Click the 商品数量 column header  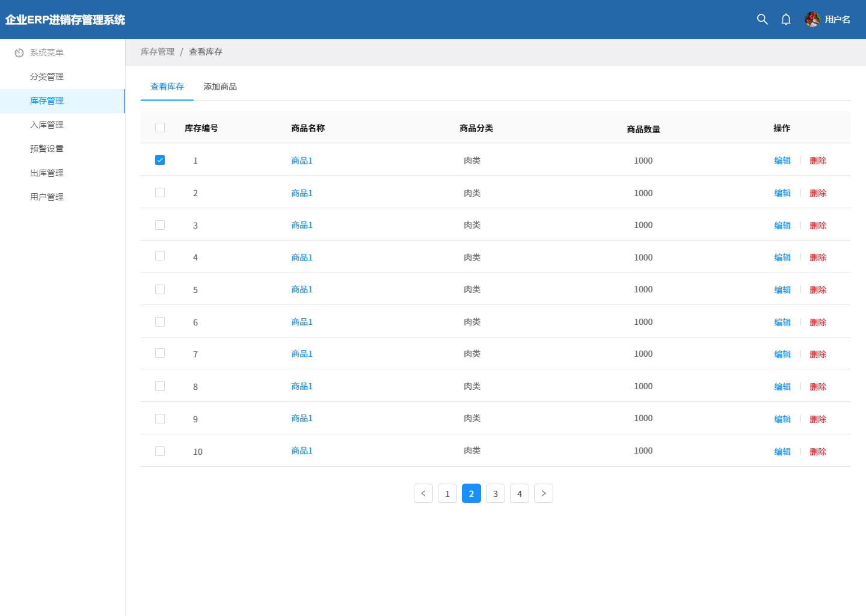pos(643,129)
